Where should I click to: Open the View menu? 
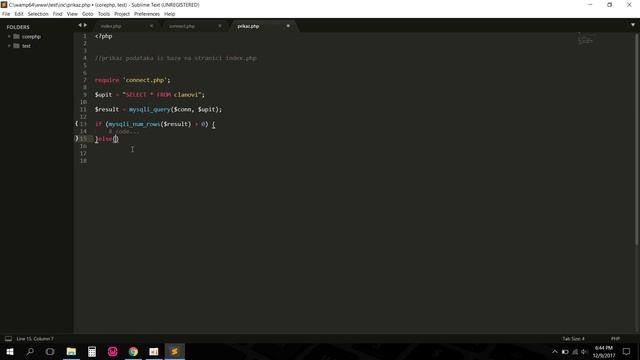72,14
